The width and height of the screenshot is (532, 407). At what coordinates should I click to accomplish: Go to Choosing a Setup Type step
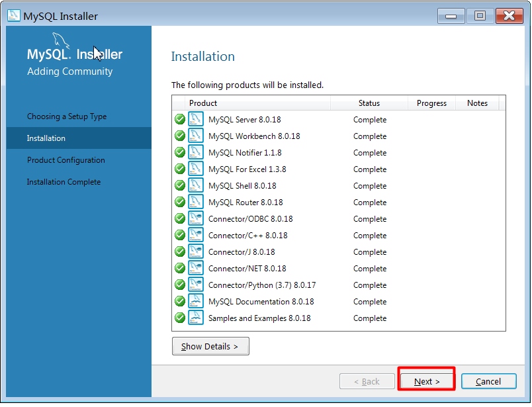pos(67,116)
